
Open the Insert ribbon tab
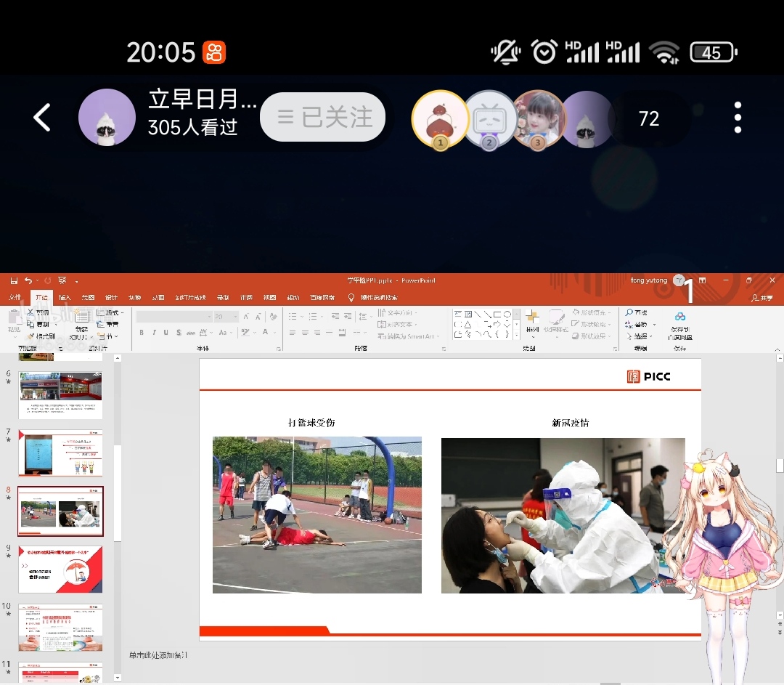click(65, 298)
